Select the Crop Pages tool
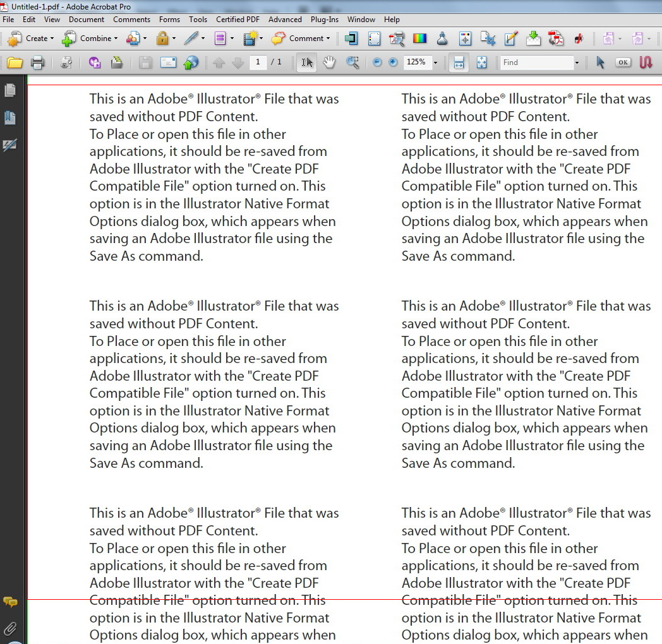The width and height of the screenshot is (662, 644). click(x=488, y=39)
